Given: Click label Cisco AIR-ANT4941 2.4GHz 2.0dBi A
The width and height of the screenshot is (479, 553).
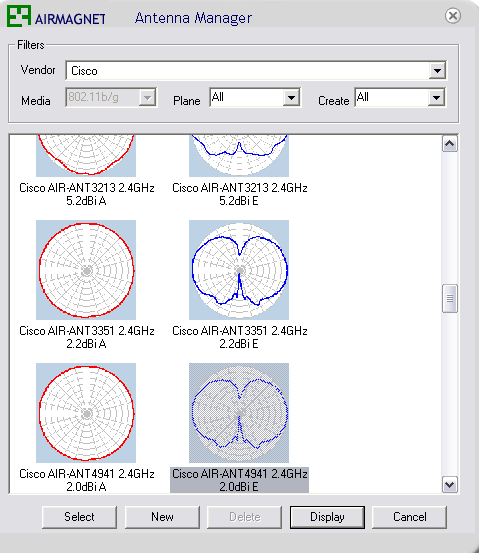Looking at the screenshot, I should click(86, 480).
